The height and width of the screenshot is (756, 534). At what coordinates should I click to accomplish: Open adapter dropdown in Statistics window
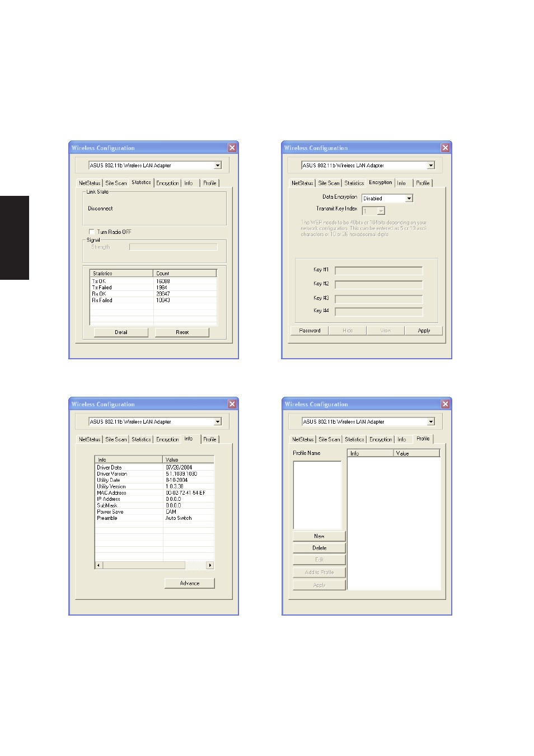[218, 166]
